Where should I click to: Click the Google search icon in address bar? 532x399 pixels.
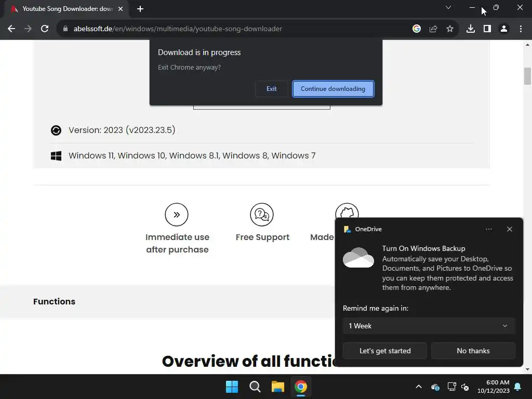tap(417, 29)
